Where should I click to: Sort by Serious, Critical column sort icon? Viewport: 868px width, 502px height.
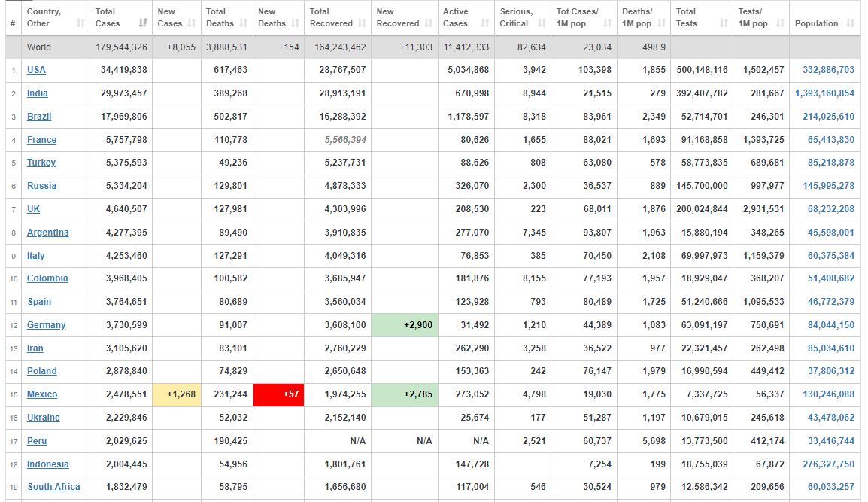tap(542, 23)
